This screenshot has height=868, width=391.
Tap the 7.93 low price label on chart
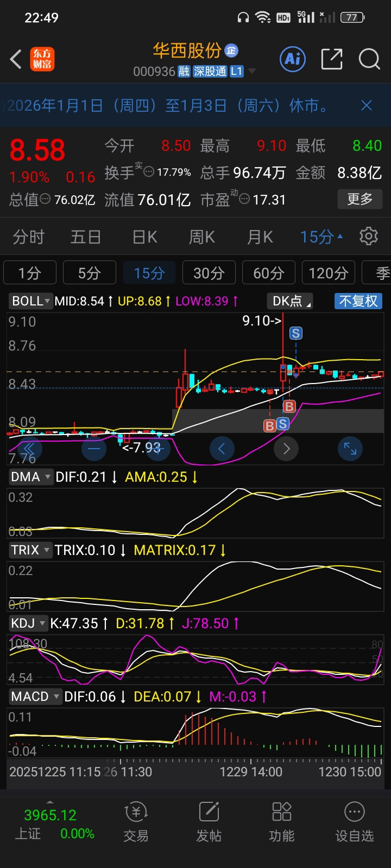141,448
